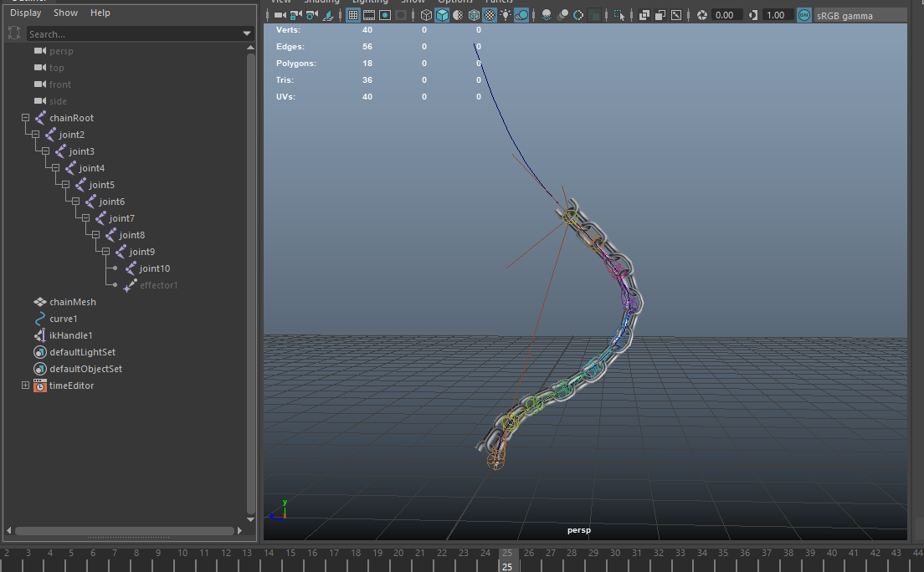The height and width of the screenshot is (572, 924).
Task: Toggle the viewport Grid display icon
Action: [x=353, y=15]
